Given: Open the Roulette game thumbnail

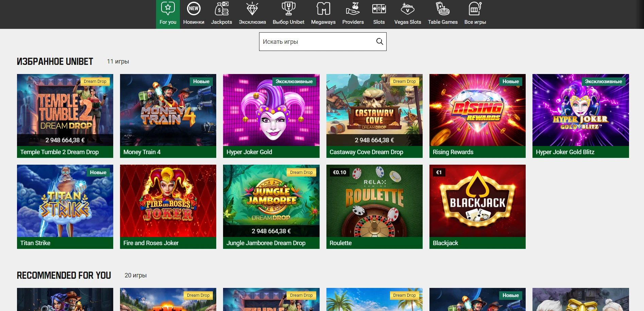Looking at the screenshot, I should pyautogui.click(x=374, y=201).
